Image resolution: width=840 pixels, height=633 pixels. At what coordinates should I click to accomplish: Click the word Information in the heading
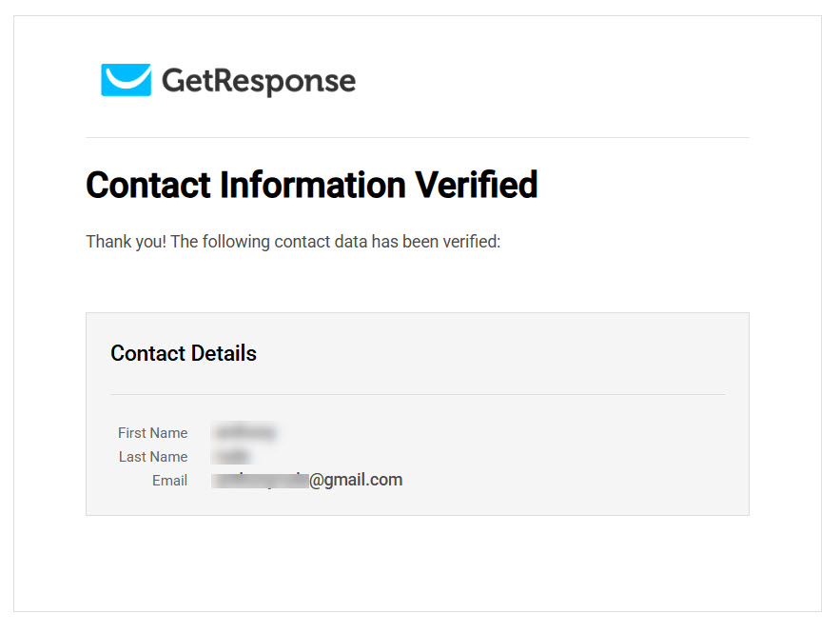click(x=313, y=185)
